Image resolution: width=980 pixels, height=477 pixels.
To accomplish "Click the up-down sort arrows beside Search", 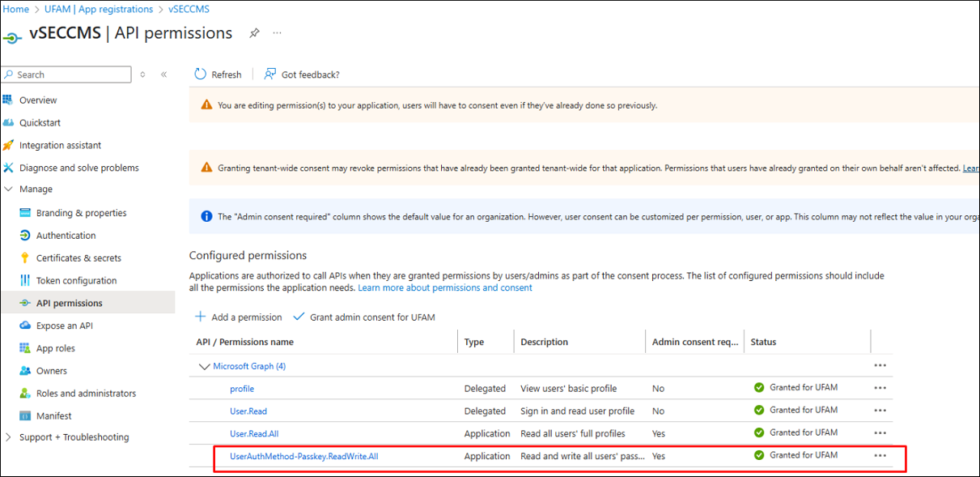I will click(143, 75).
